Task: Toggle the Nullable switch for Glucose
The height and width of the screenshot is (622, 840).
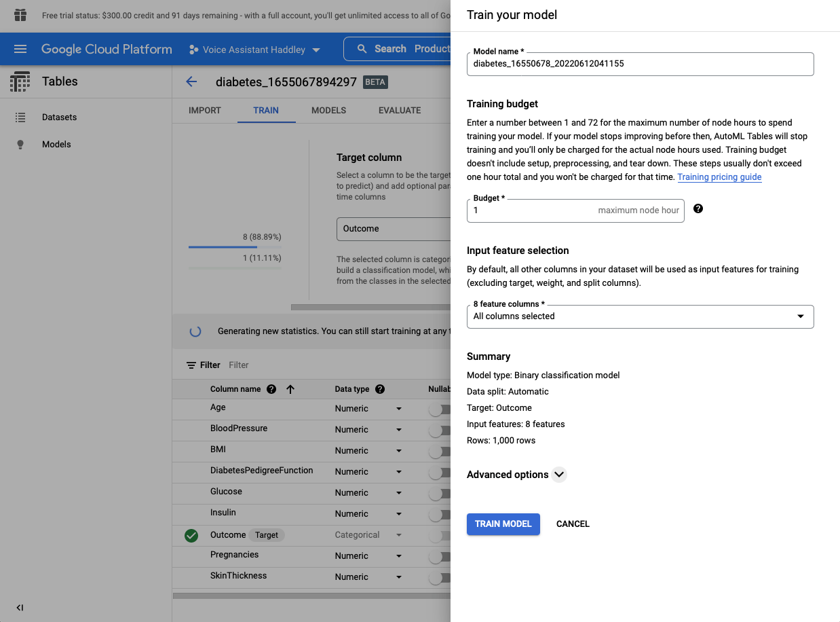Action: pos(440,494)
